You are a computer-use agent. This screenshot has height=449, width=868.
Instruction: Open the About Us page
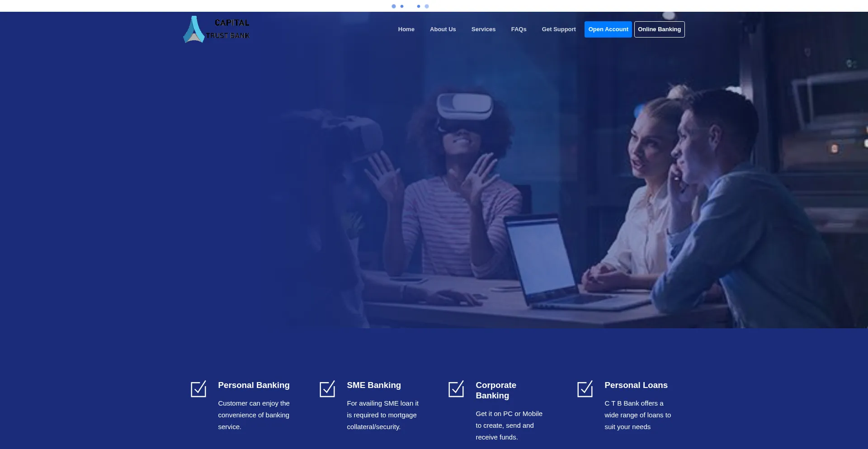pos(443,29)
